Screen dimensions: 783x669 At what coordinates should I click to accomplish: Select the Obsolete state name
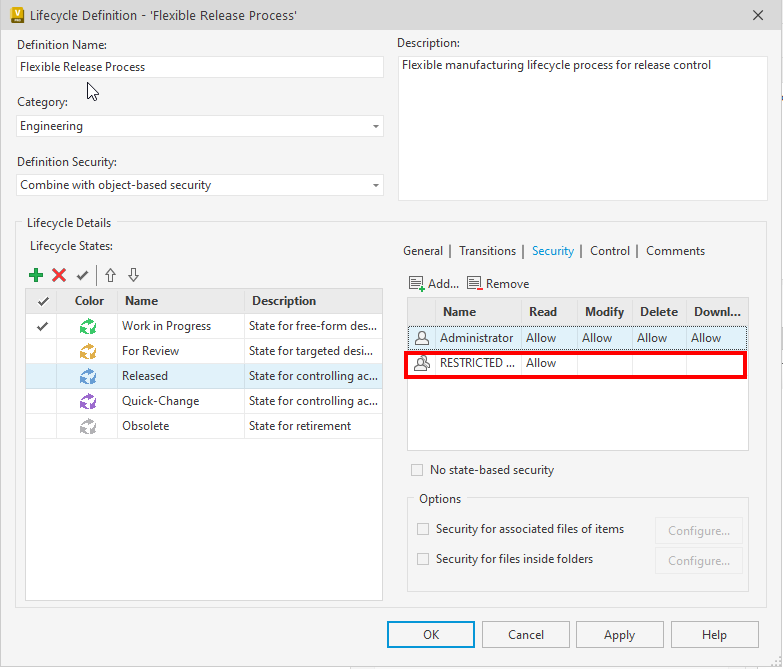click(145, 426)
